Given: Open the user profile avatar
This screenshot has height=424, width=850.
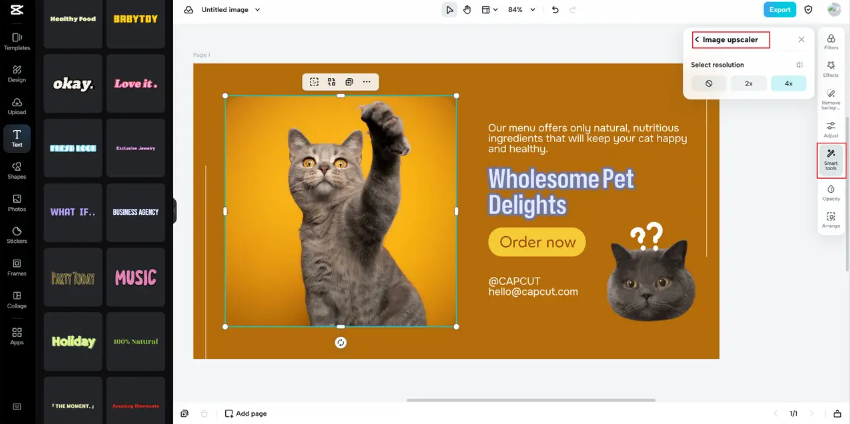Looking at the screenshot, I should [x=834, y=10].
